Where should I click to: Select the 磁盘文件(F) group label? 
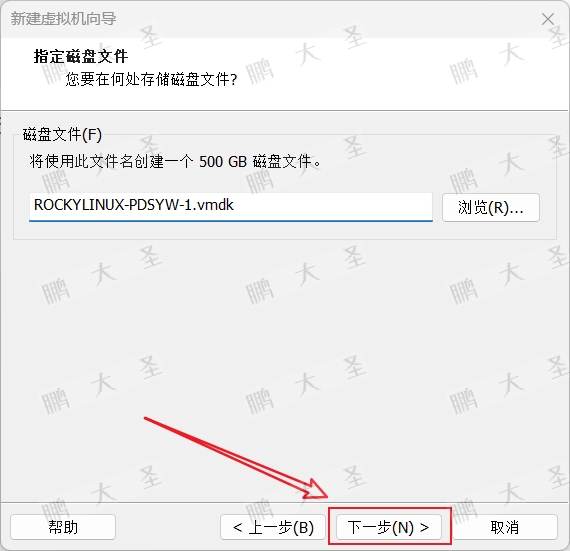point(62,134)
